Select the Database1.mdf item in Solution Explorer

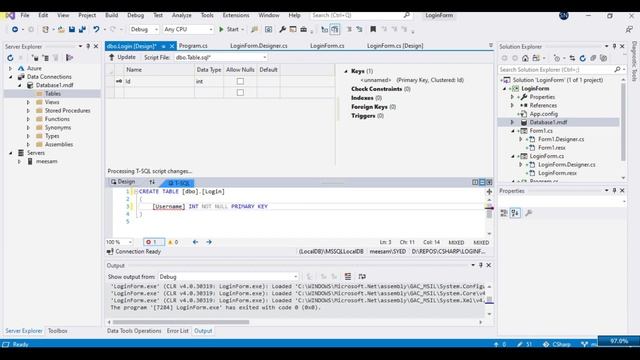point(549,122)
